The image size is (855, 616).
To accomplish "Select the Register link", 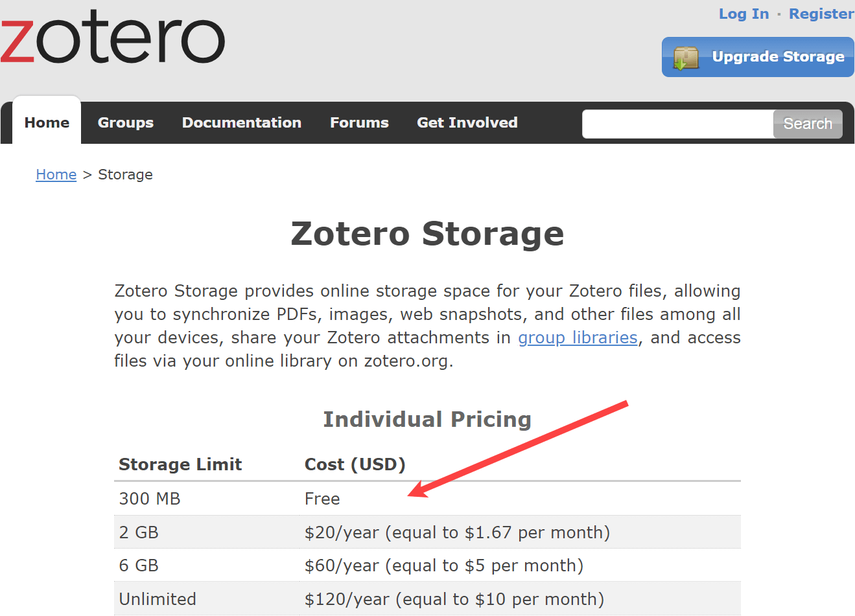I will (821, 14).
